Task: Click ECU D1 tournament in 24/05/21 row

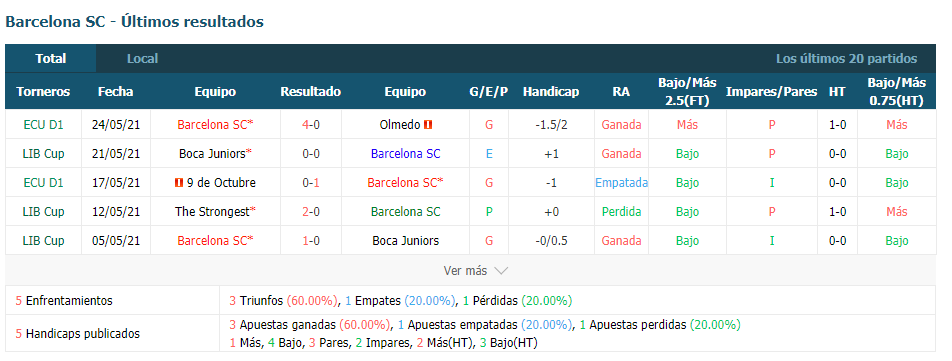Action: [x=43, y=124]
